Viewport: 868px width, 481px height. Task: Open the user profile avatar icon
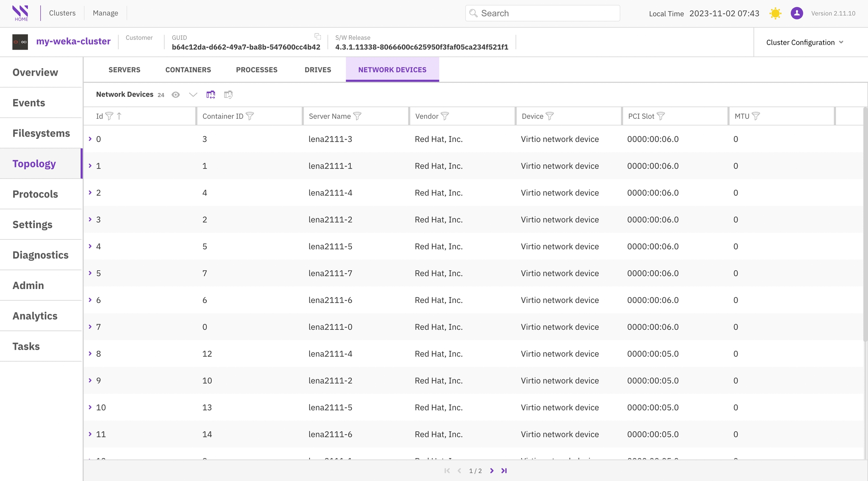point(796,14)
